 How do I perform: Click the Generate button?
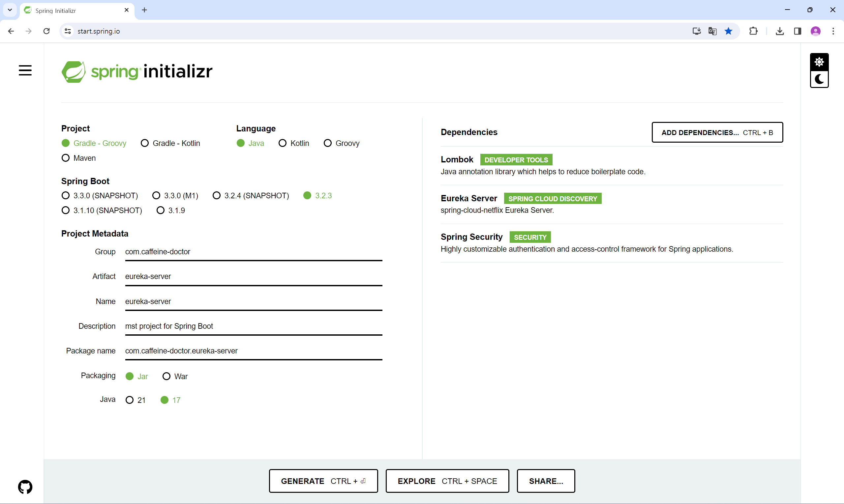(323, 481)
